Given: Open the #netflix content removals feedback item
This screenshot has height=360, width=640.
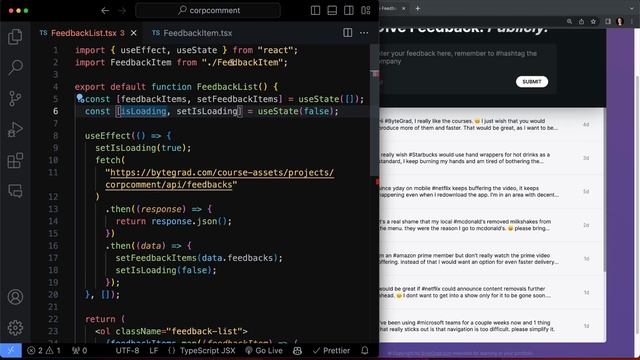Looking at the screenshot, I should pos(491,292).
